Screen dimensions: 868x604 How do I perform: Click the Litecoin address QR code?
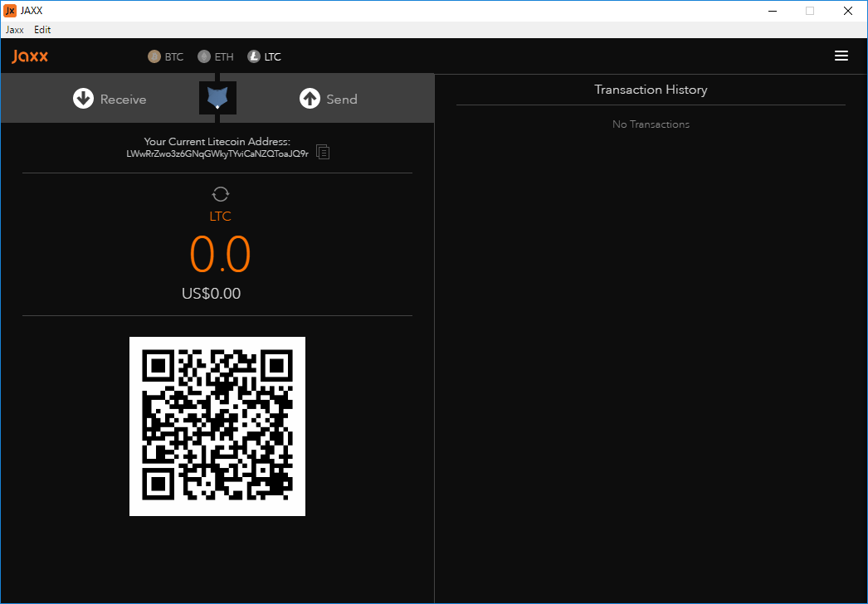click(217, 426)
